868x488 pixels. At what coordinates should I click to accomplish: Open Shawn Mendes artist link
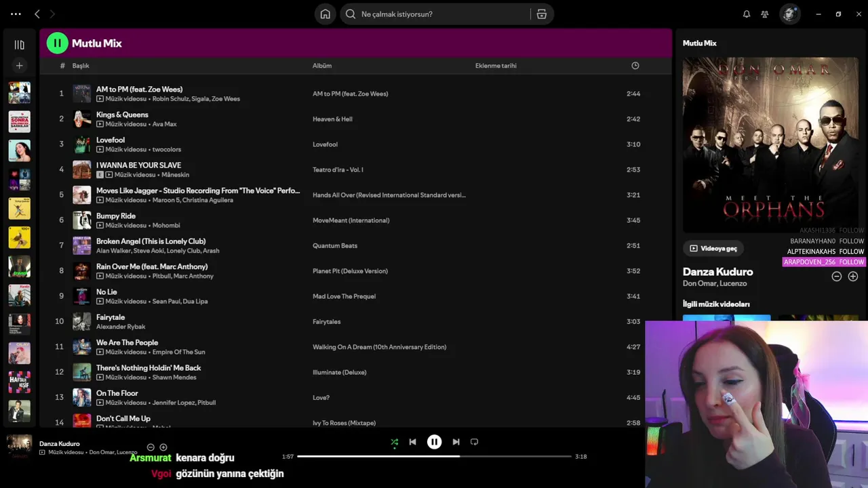pos(174,378)
